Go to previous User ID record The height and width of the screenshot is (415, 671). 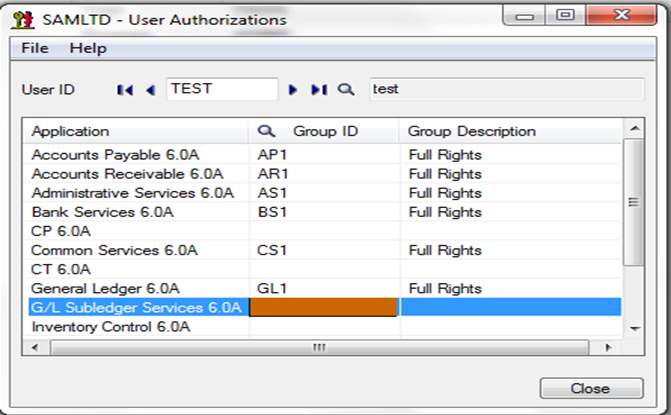[x=150, y=90]
